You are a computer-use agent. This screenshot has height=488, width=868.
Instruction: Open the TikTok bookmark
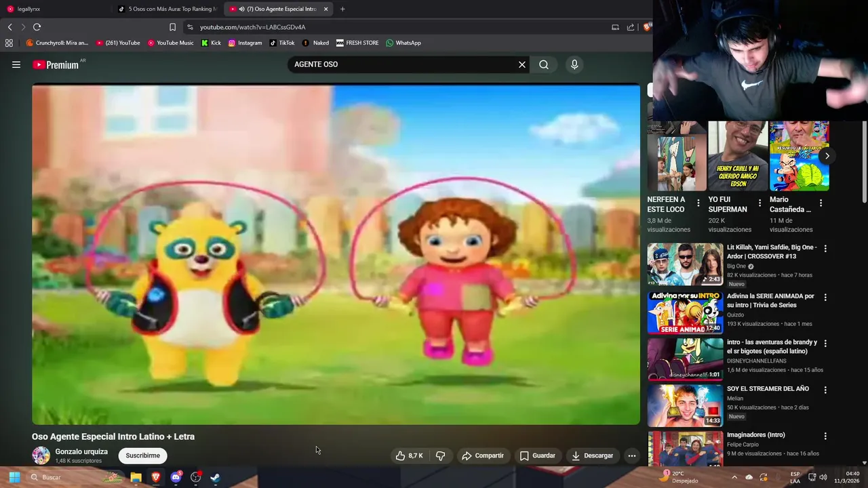click(281, 43)
